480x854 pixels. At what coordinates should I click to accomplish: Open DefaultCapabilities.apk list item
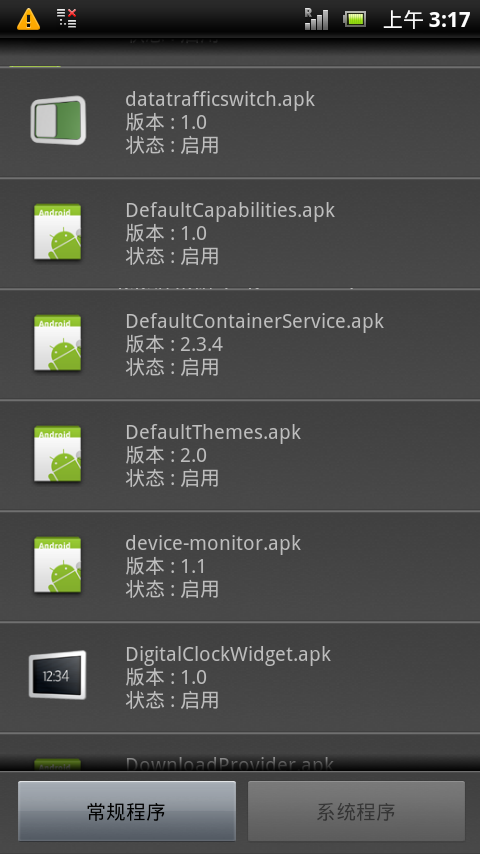240,234
